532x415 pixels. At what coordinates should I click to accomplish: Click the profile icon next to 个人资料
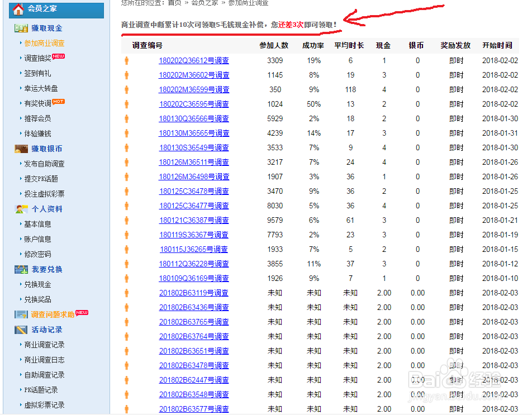pyautogui.click(x=21, y=209)
